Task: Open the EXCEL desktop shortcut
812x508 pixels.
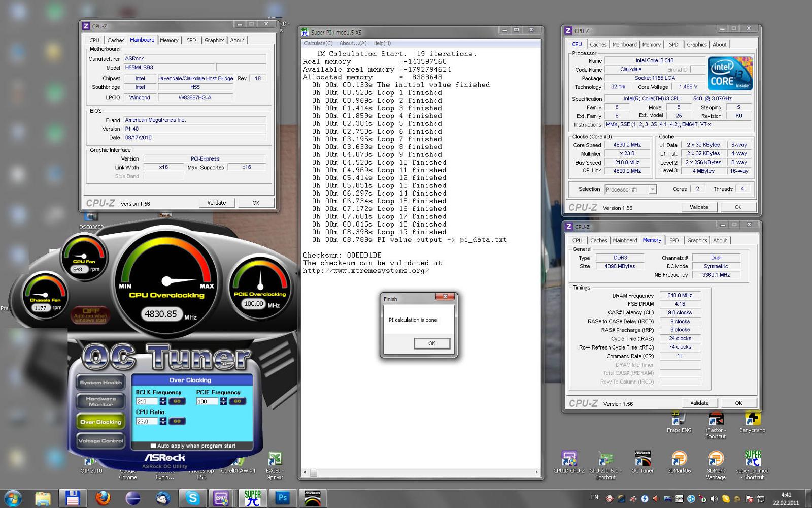Action: [275, 465]
